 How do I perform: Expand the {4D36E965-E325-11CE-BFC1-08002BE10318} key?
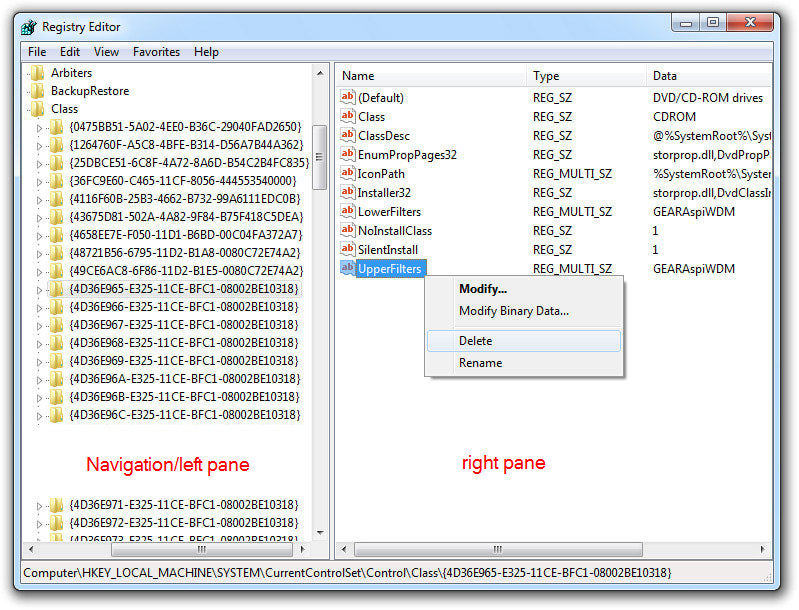point(40,289)
